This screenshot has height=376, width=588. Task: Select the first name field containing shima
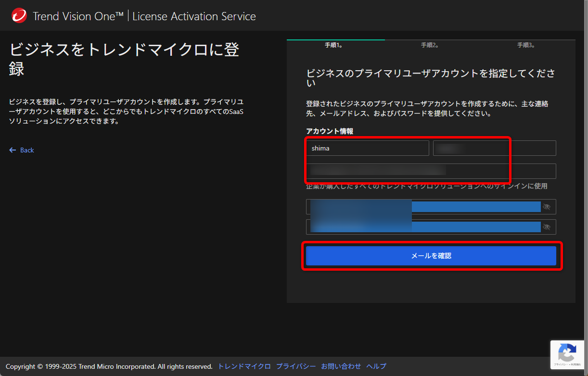click(368, 148)
